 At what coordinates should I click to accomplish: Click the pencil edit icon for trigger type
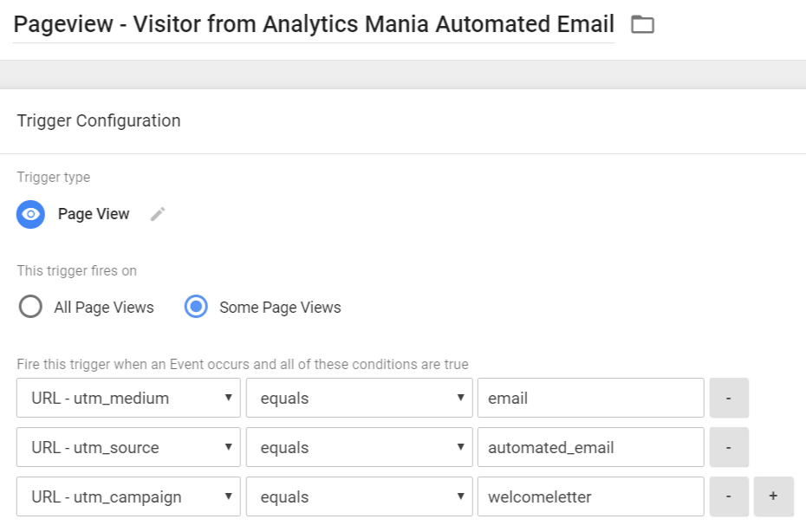tap(158, 214)
